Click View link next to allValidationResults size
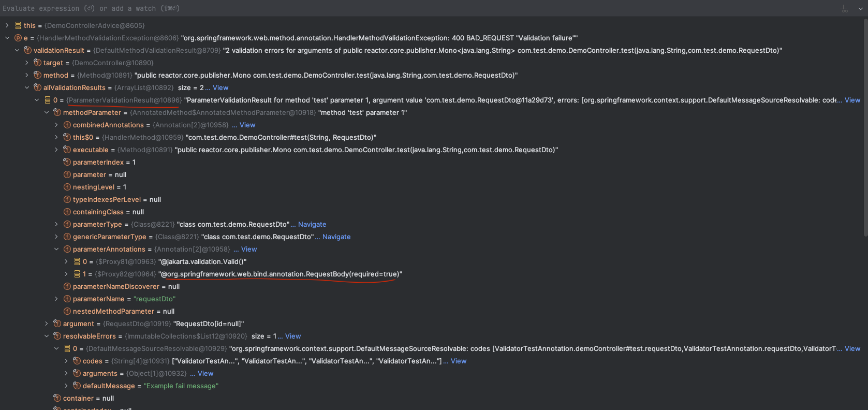 pos(220,87)
